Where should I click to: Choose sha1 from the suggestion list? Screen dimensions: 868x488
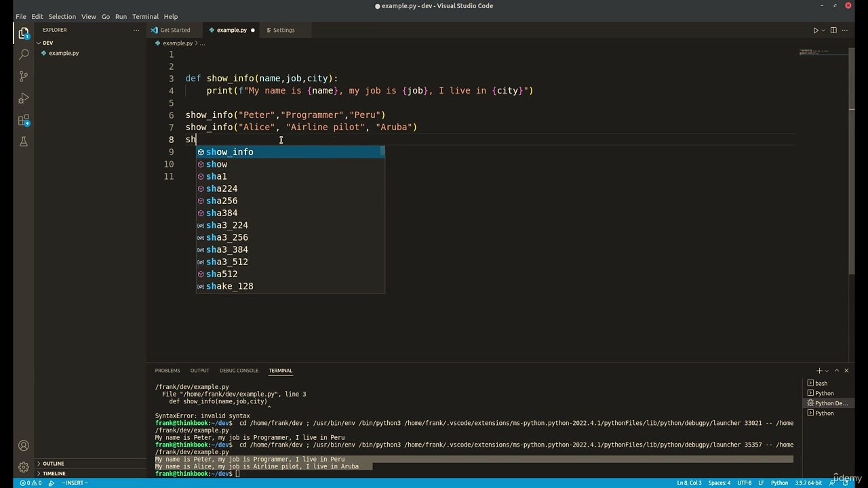point(290,177)
